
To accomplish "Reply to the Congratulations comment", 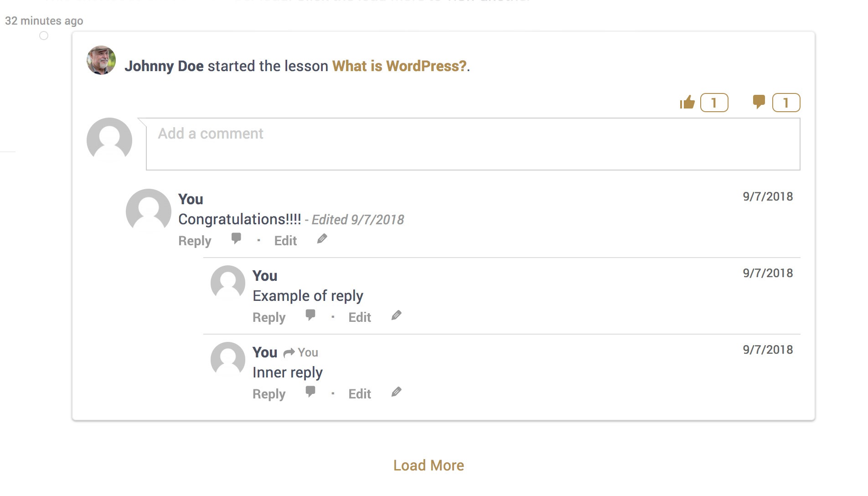I will pos(195,241).
